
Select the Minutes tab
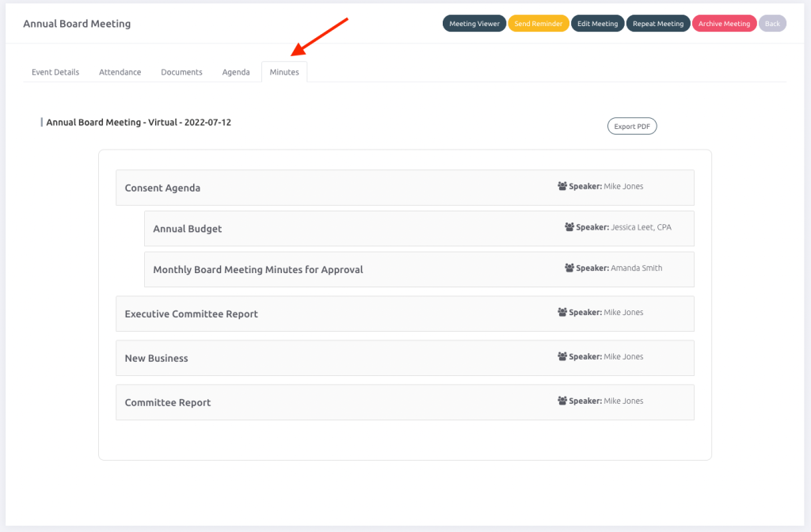click(284, 72)
